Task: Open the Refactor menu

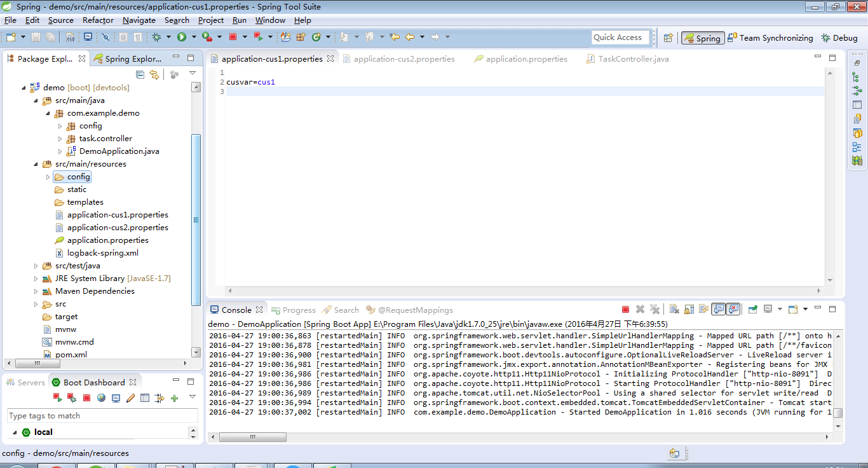Action: pyautogui.click(x=98, y=20)
